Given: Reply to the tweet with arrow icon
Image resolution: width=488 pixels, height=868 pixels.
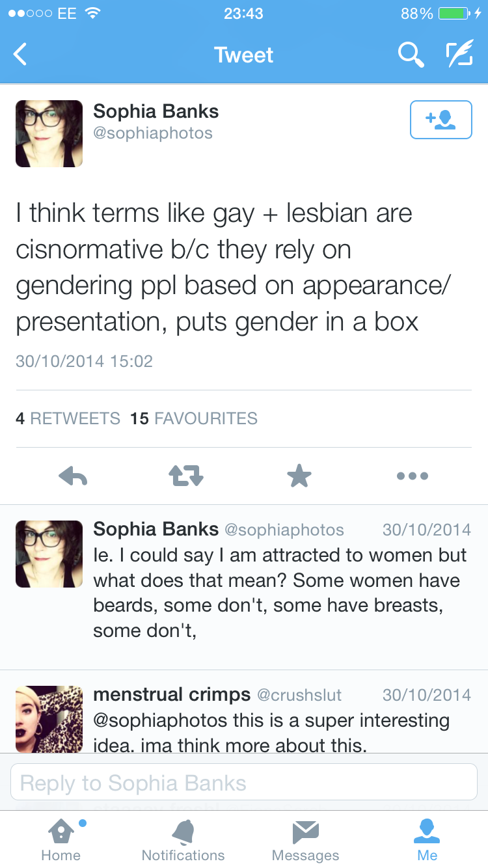Looking at the screenshot, I should point(73,476).
